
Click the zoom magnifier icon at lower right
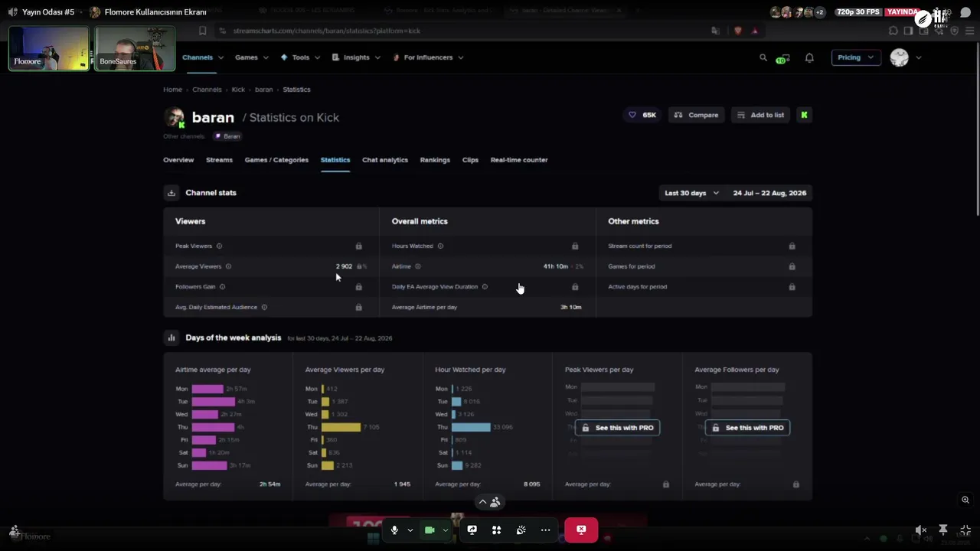965,500
